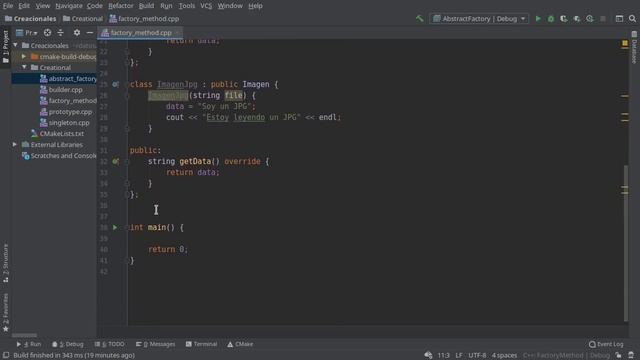
Task: Click the editor vertical scrollbar thumb
Action: (x=626, y=243)
